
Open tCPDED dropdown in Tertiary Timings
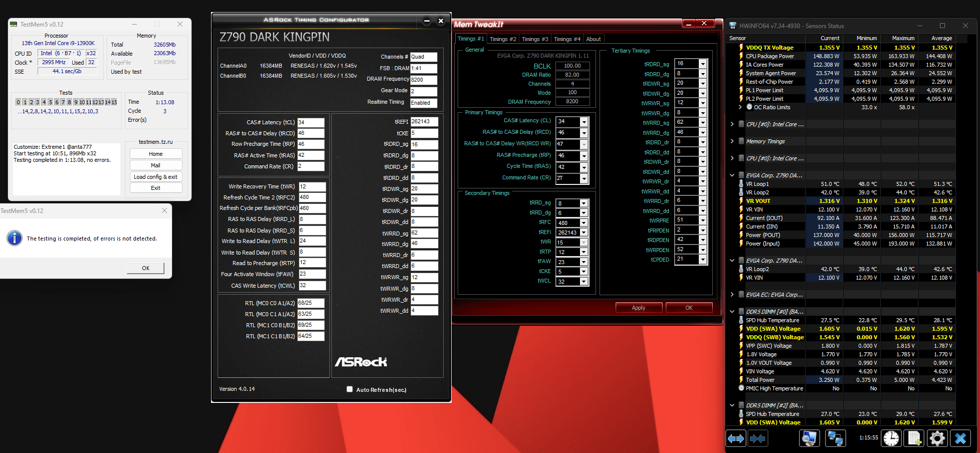pyautogui.click(x=703, y=260)
